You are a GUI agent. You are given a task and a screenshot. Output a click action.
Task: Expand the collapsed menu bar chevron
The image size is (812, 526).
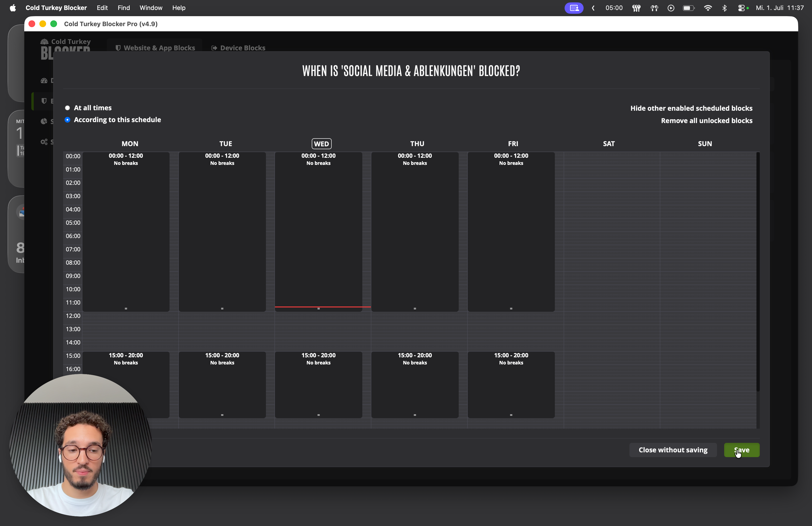[x=593, y=8]
